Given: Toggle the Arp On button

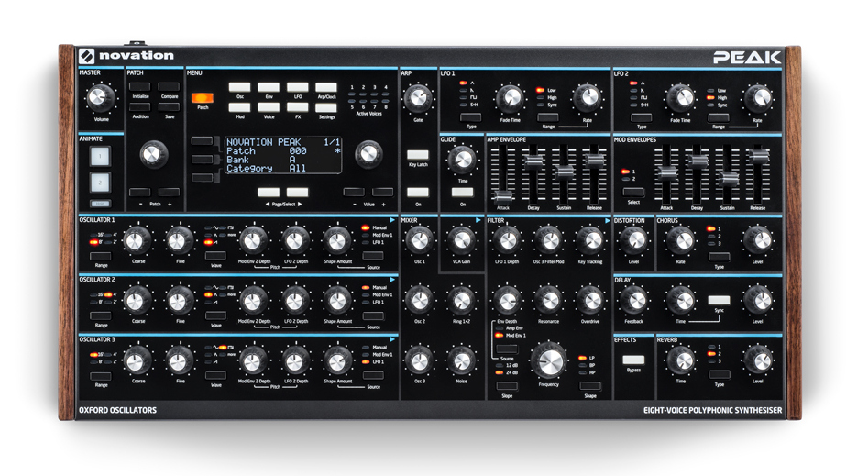Looking at the screenshot, I should click(x=418, y=192).
